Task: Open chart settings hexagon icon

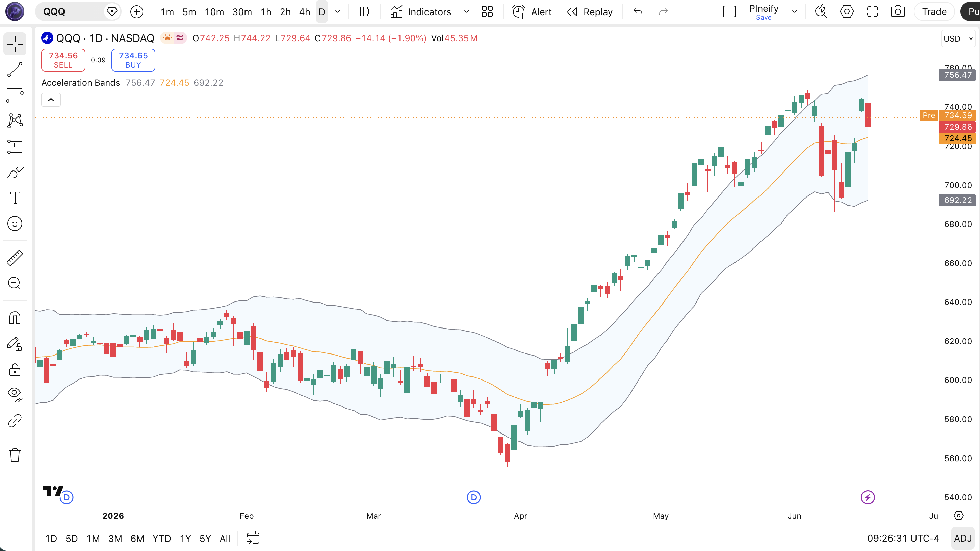Action: pyautogui.click(x=847, y=12)
